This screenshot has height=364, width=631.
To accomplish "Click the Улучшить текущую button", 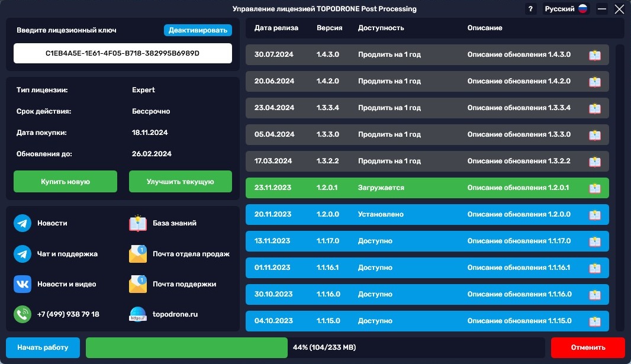I will click(181, 181).
